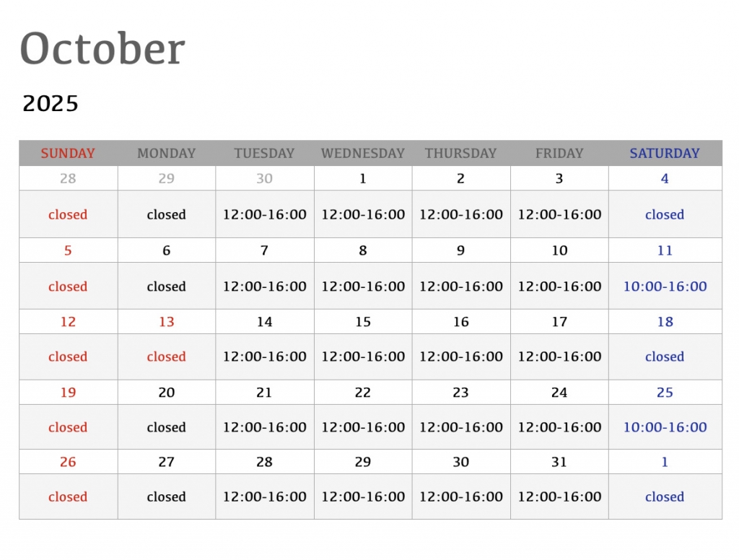Image resolution: width=739 pixels, height=560 pixels.
Task: Click the October month title
Action: (x=102, y=49)
